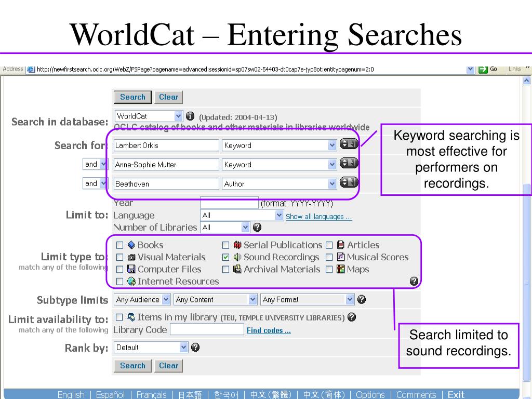Click the Sound Recordings speaker icon
Image resolution: width=532 pixels, height=399 pixels.
point(237,257)
